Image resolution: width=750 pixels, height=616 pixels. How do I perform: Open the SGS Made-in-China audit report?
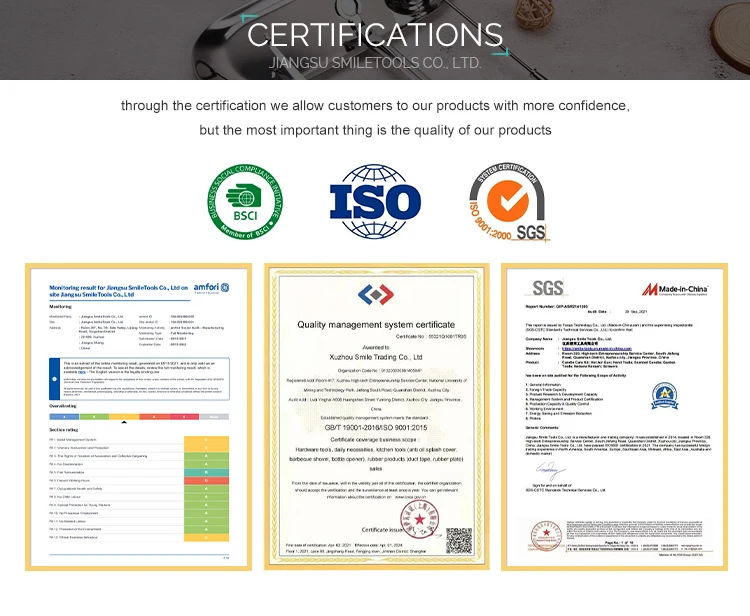[x=614, y=417]
